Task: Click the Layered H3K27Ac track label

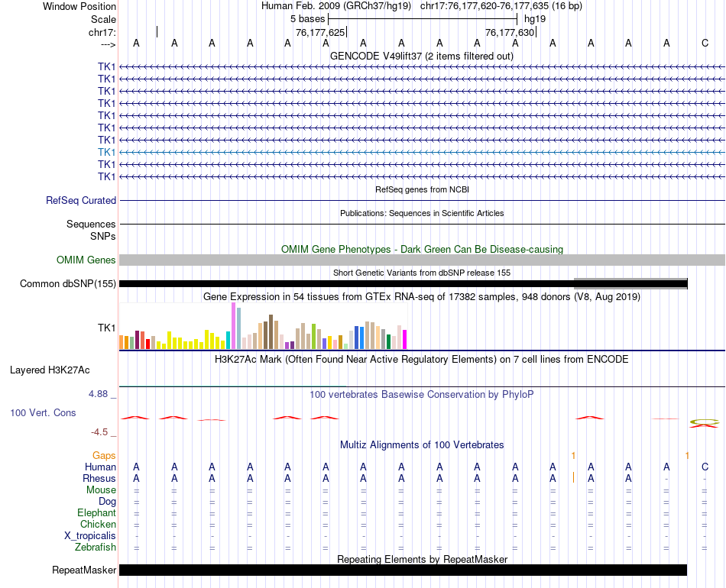Action: coord(50,370)
